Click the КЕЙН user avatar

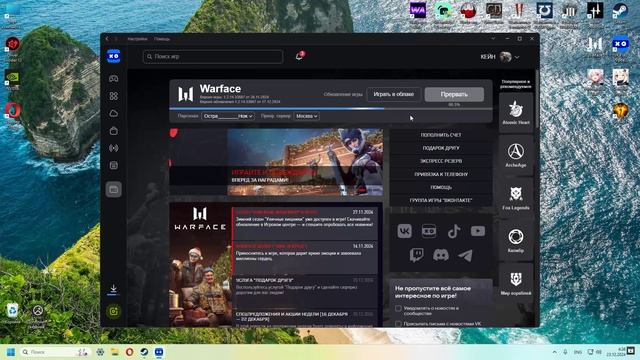[505, 57]
